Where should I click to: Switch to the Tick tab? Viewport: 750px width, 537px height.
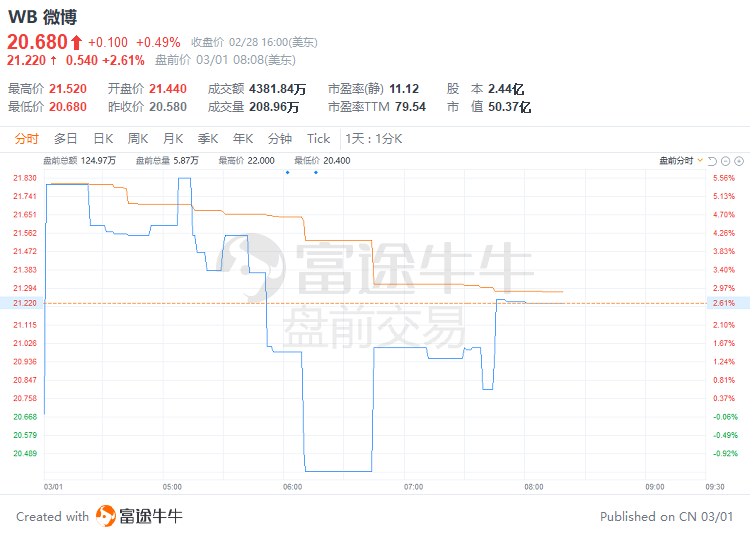click(x=318, y=139)
